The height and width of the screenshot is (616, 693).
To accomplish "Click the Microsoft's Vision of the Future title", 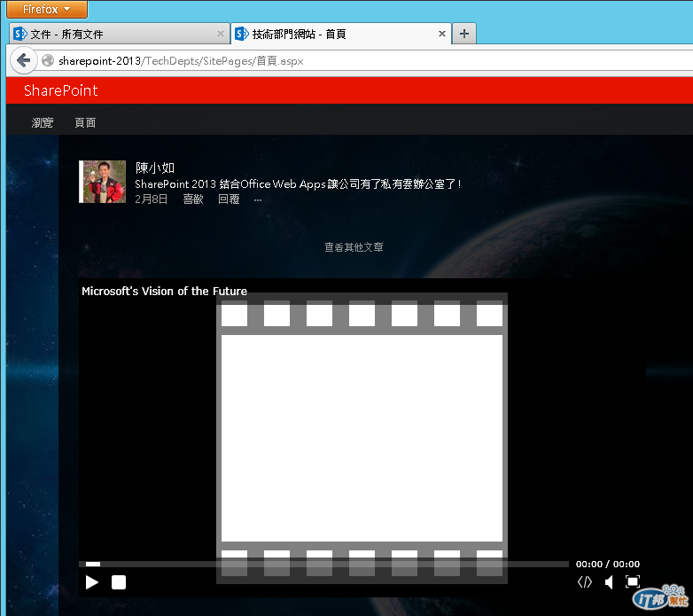I will (x=165, y=292).
